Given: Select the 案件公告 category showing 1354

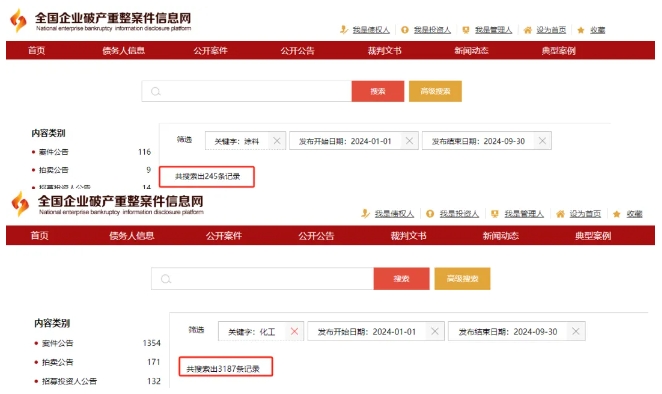Looking at the screenshot, I should point(57,343).
